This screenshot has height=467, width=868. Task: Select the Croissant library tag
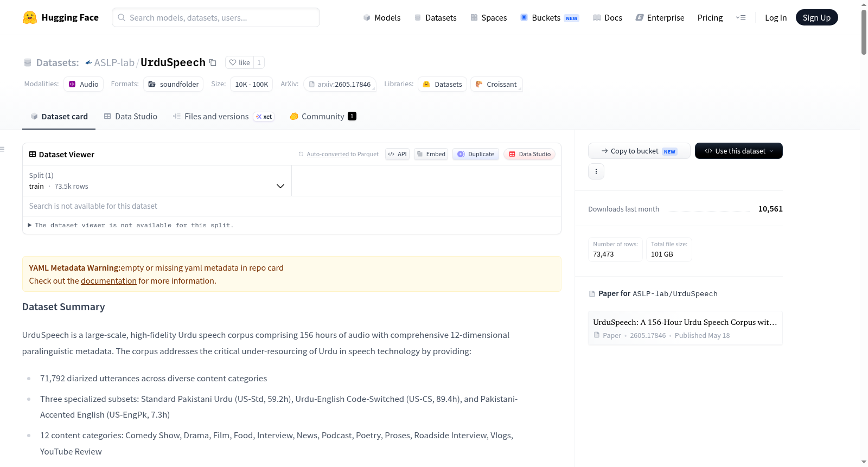point(496,84)
